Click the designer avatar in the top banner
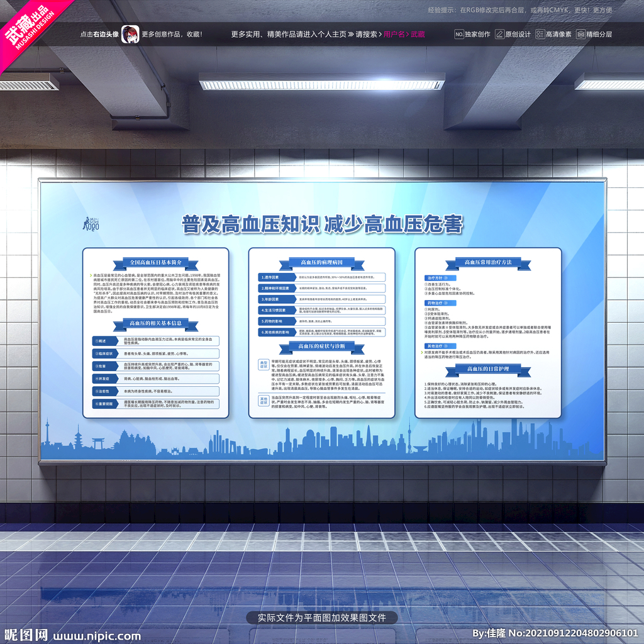 click(130, 34)
